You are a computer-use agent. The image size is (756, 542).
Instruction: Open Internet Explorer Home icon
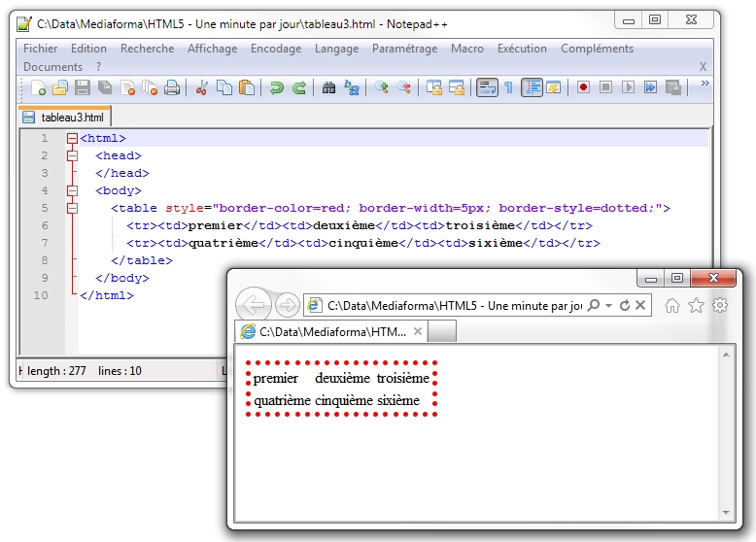671,305
